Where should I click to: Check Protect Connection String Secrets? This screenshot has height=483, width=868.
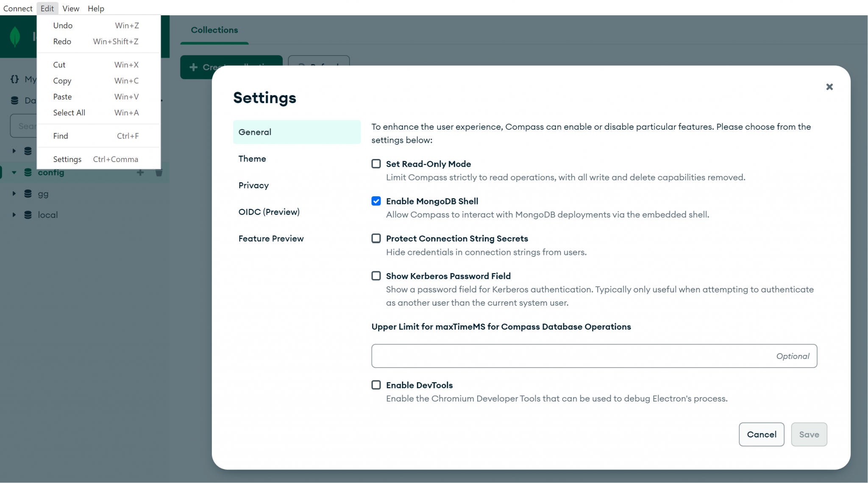(376, 238)
